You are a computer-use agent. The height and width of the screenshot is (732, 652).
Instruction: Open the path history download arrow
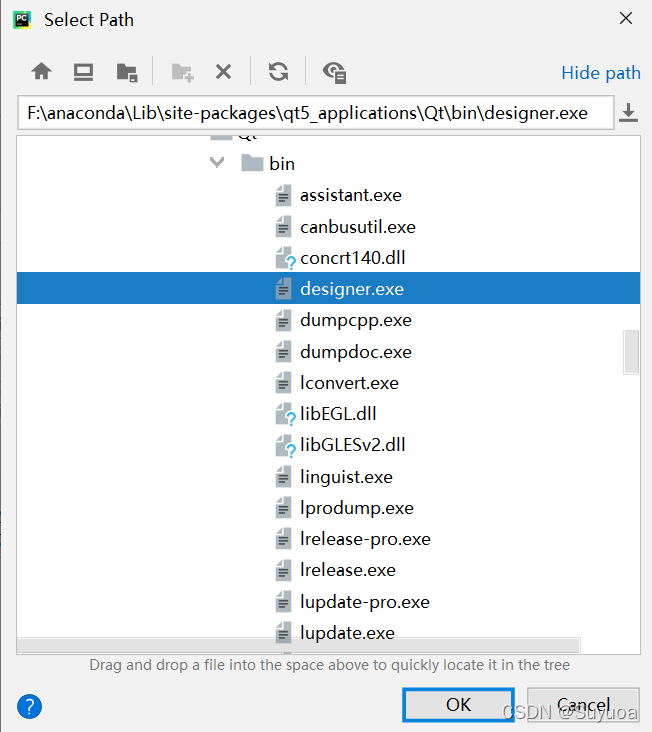click(628, 113)
